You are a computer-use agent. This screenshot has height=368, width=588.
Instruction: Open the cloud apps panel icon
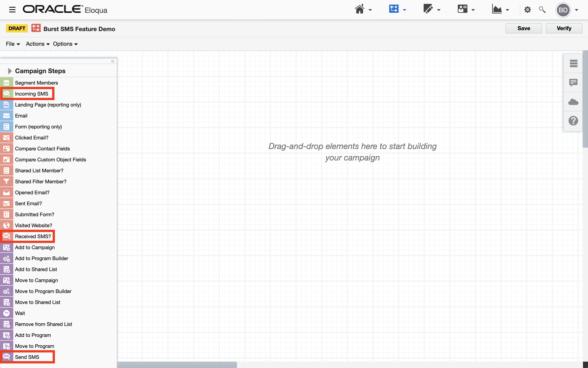[x=573, y=102]
